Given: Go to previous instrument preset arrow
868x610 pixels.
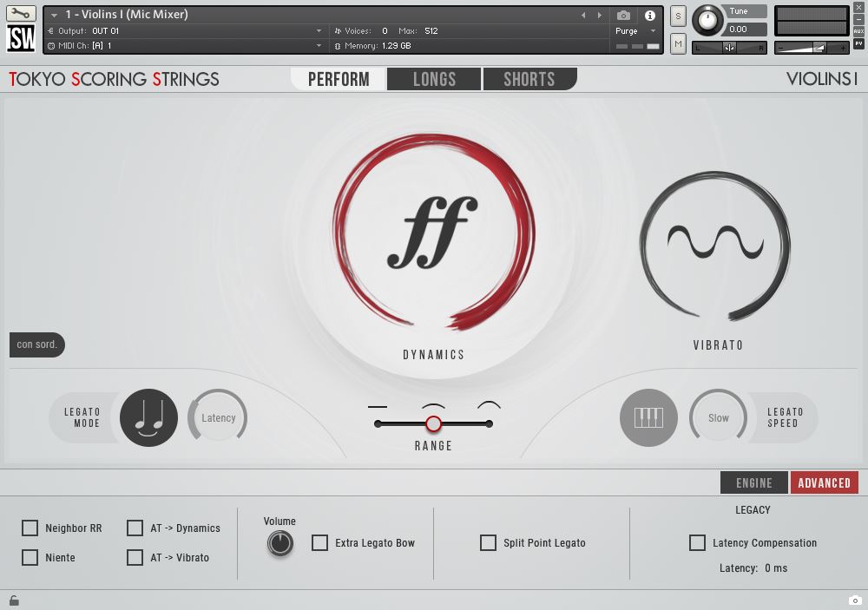Looking at the screenshot, I should [x=583, y=15].
